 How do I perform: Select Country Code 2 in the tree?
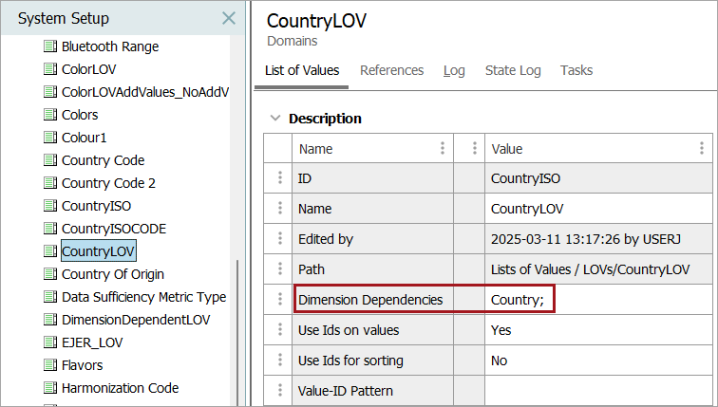pos(109,183)
